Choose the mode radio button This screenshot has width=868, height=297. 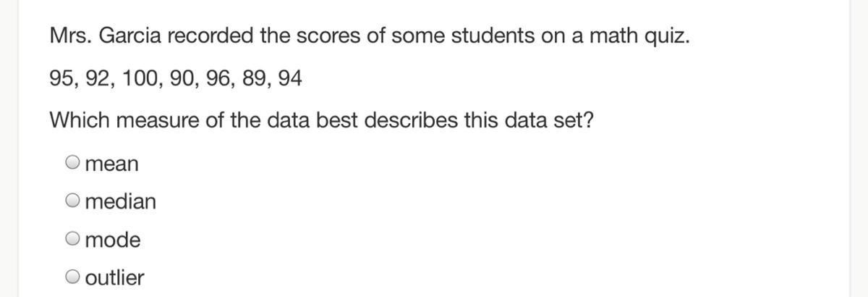click(73, 239)
